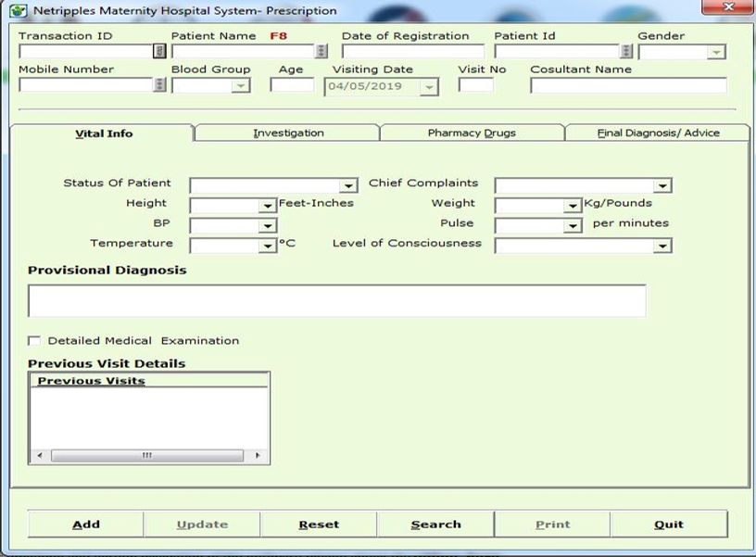756x557 pixels.
Task: Focus the Date of Registration field
Action: pos(412,51)
